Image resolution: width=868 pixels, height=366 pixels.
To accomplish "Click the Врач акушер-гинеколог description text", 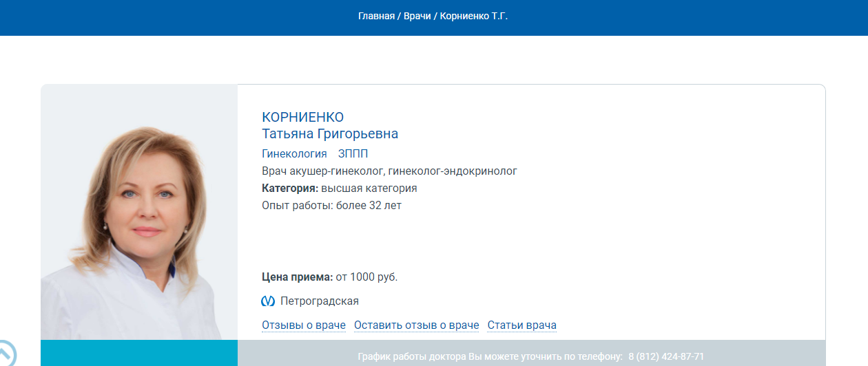I will pos(389,171).
